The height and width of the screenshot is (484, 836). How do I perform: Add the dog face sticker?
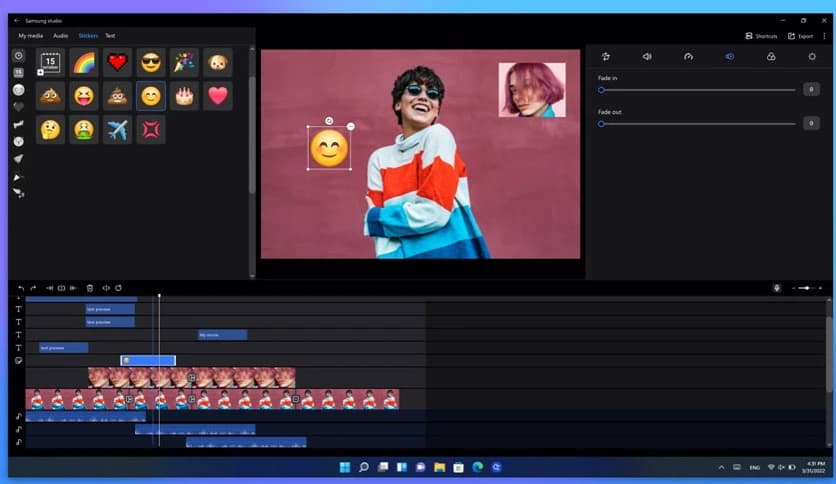tap(218, 63)
